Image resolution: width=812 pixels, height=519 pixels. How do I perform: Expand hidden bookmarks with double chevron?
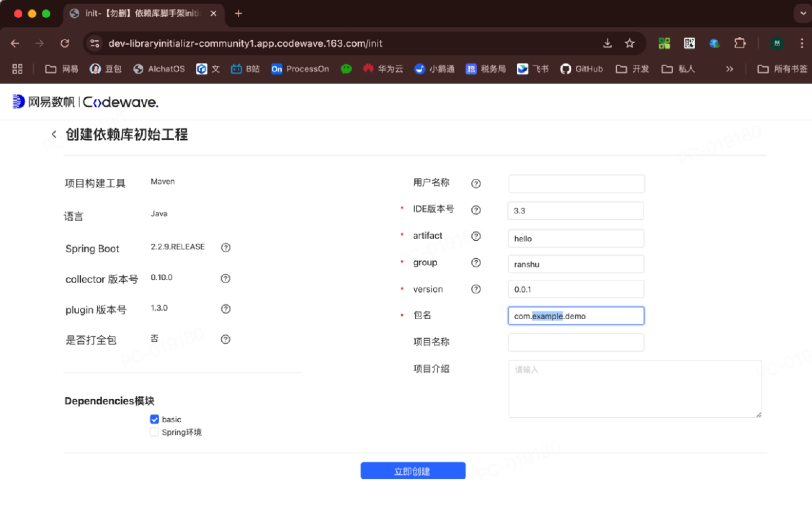pyautogui.click(x=730, y=69)
